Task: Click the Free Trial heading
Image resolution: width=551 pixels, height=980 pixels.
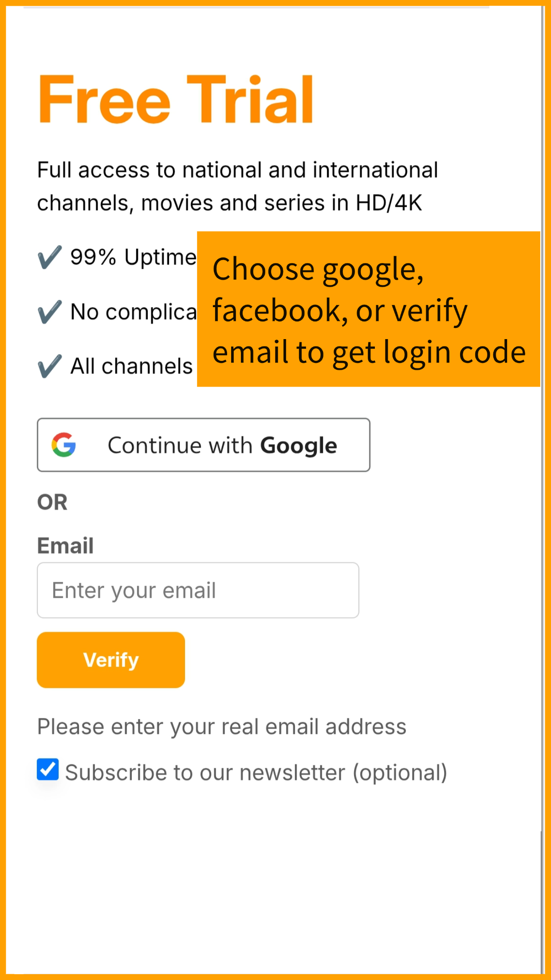Action: 176,99
